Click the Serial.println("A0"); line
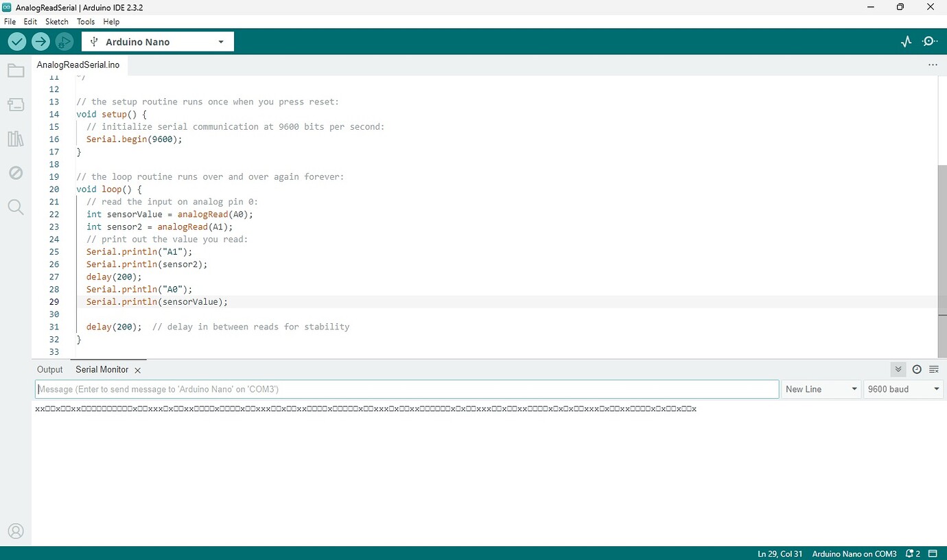947x560 pixels. tap(140, 289)
